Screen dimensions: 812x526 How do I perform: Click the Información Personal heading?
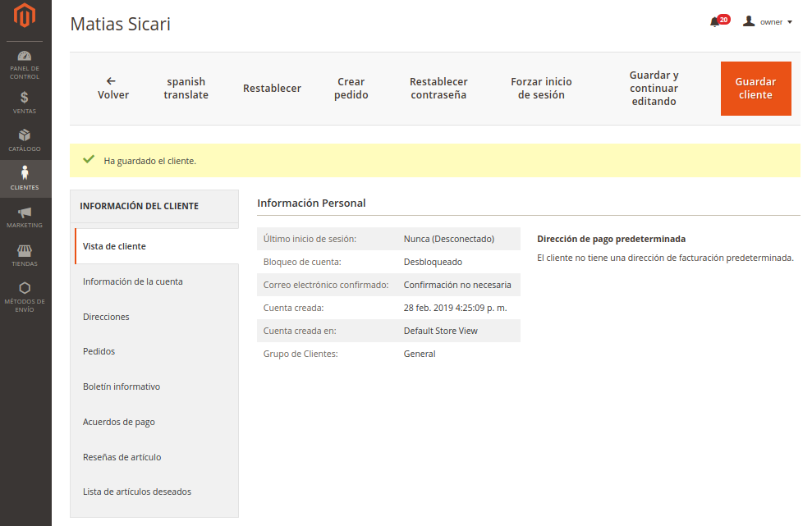311,203
